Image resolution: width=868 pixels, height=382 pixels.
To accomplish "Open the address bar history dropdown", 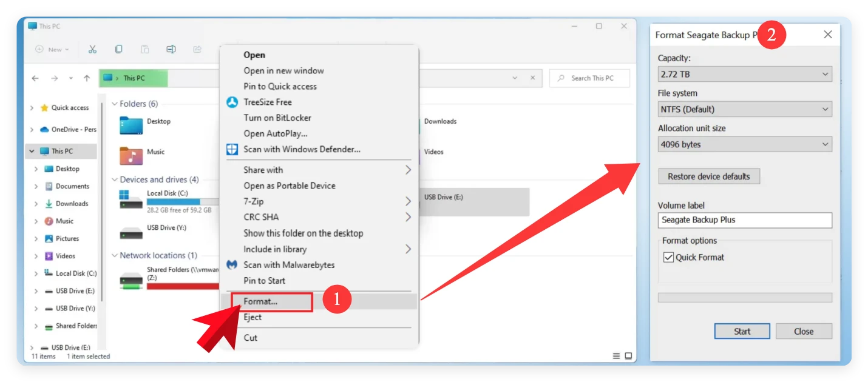I will 515,78.
